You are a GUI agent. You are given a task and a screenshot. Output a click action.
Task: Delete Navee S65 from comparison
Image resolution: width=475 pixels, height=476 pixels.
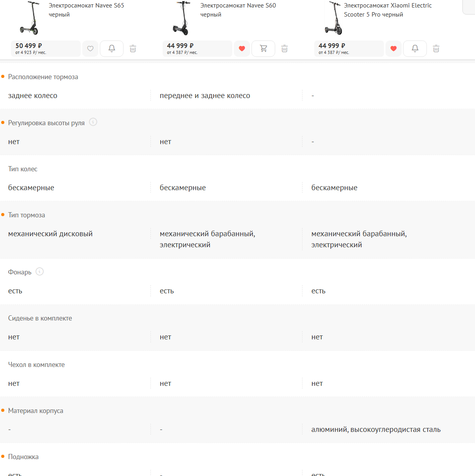(x=133, y=49)
